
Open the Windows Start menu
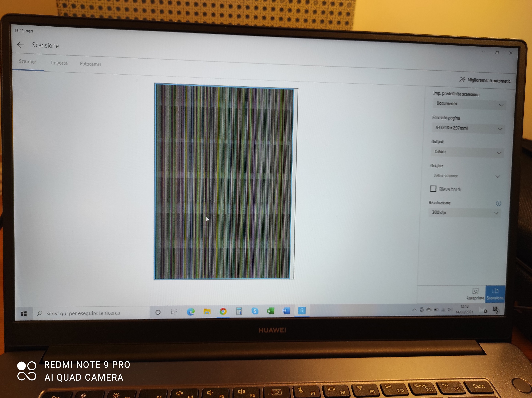tap(24, 314)
